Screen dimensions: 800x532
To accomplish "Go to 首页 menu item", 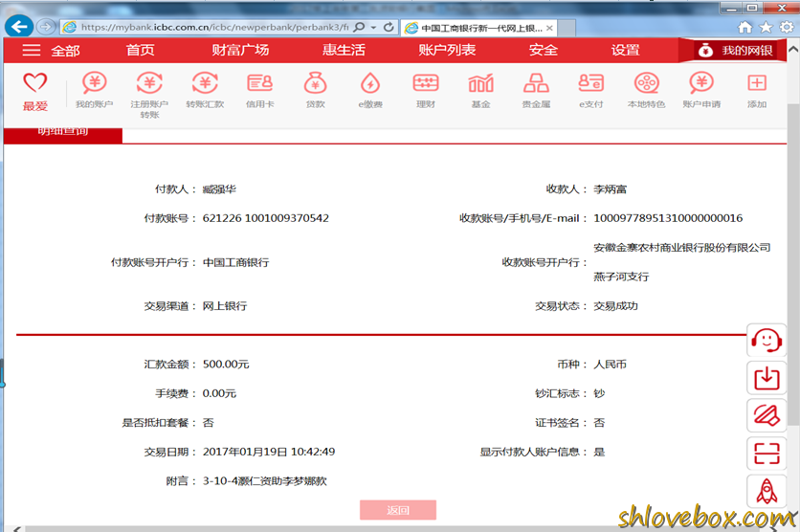I will pos(141,50).
